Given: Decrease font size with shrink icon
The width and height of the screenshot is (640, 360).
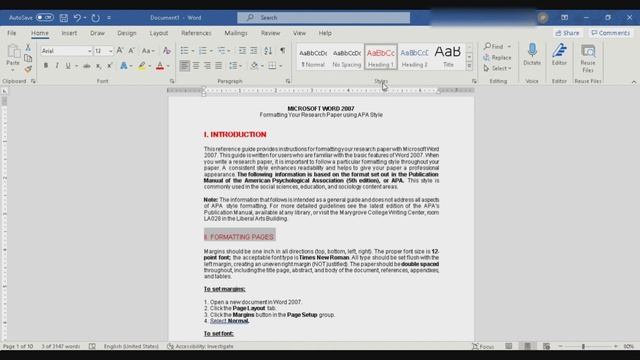Looking at the screenshot, I should (x=131, y=51).
